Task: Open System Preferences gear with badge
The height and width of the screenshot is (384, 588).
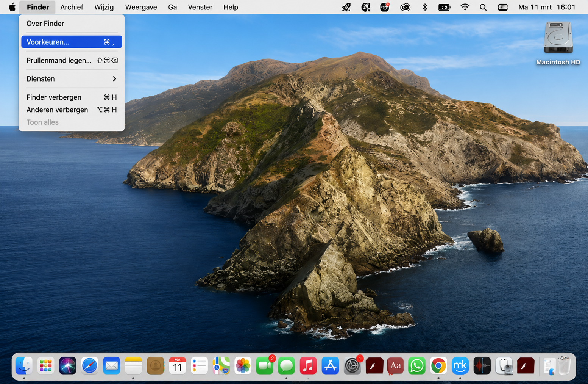Action: tap(352, 366)
